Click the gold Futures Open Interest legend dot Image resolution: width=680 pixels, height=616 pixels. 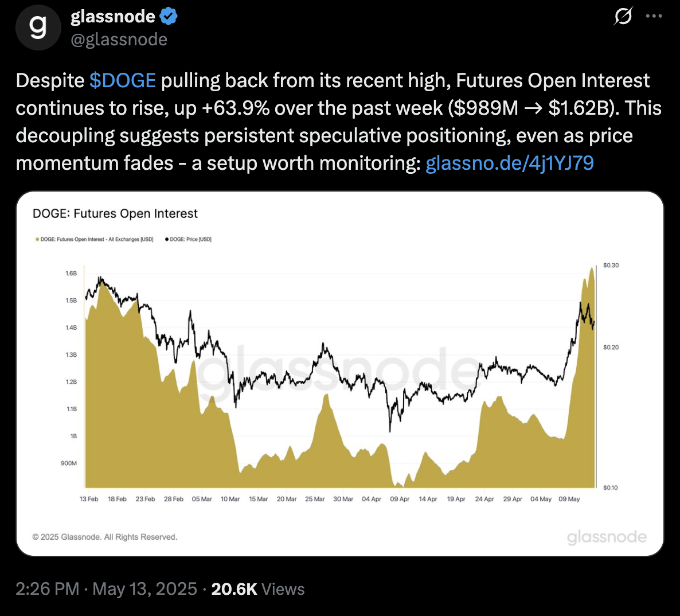tap(37, 239)
